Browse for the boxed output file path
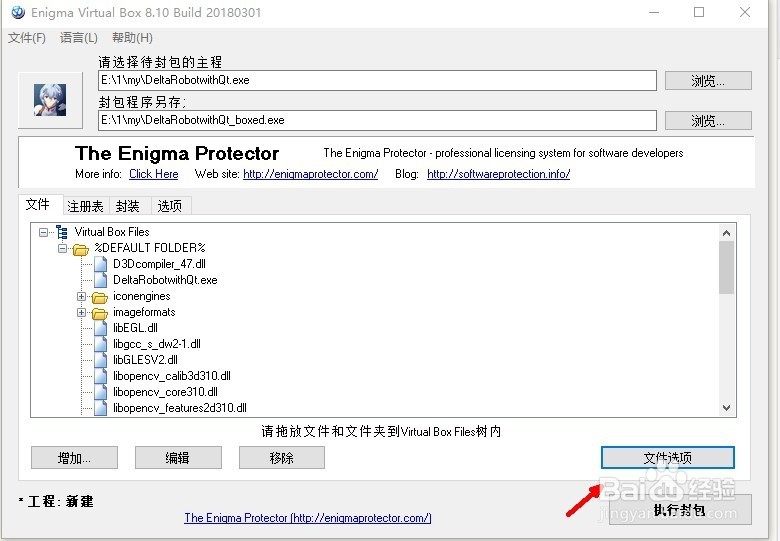This screenshot has width=780, height=541. click(x=708, y=120)
